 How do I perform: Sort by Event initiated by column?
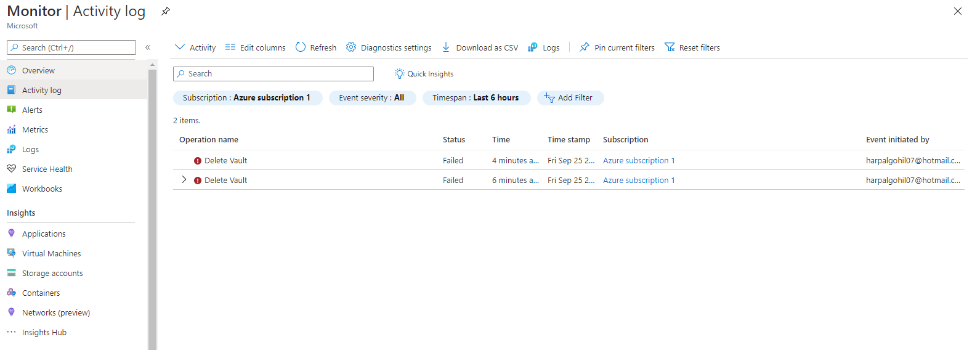(897, 140)
